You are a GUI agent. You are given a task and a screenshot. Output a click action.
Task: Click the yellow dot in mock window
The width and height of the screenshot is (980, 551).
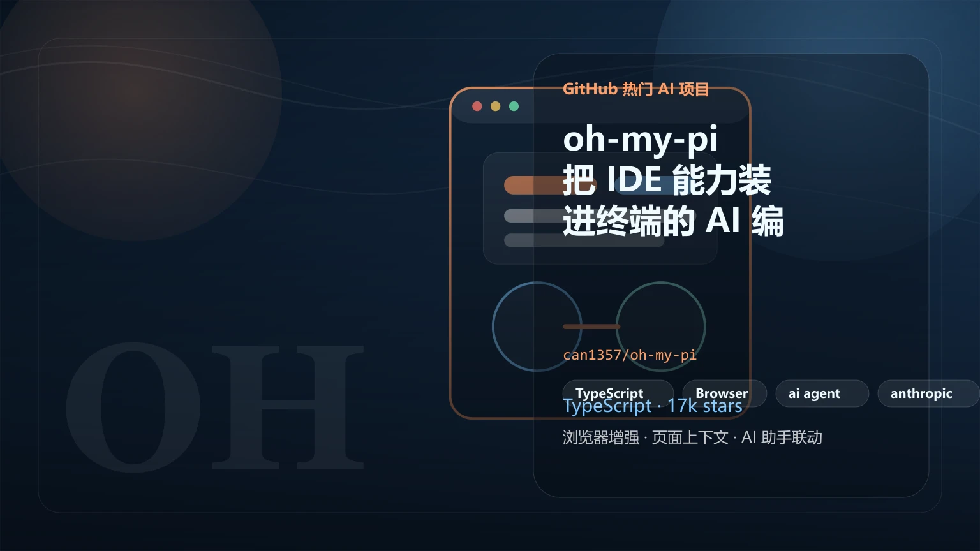495,106
